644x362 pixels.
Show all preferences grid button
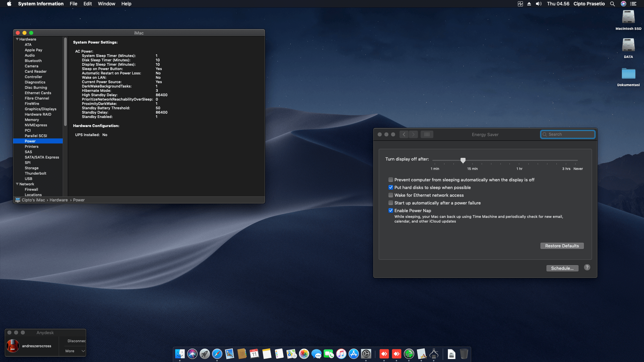(x=427, y=134)
